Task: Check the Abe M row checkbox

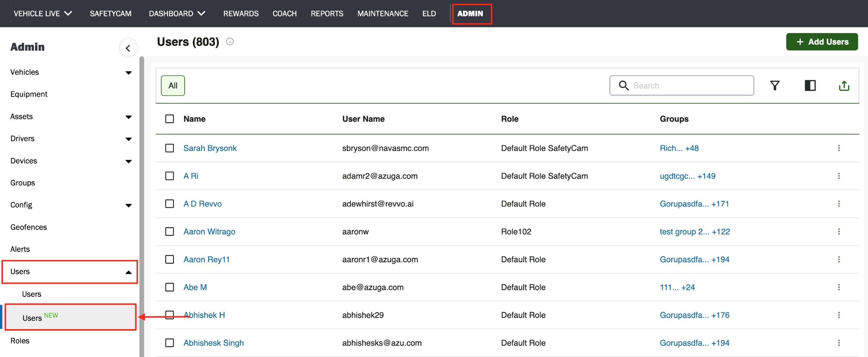Action: coord(169,288)
